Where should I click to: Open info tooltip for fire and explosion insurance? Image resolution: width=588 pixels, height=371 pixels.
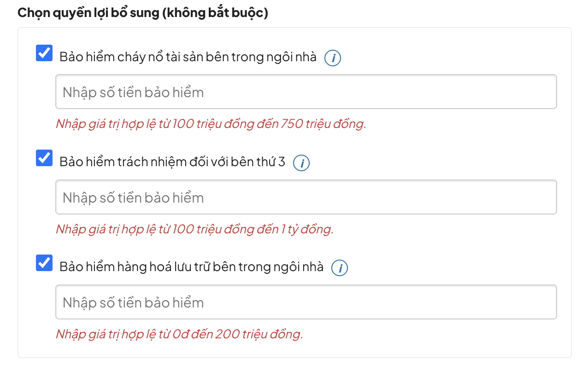click(333, 58)
